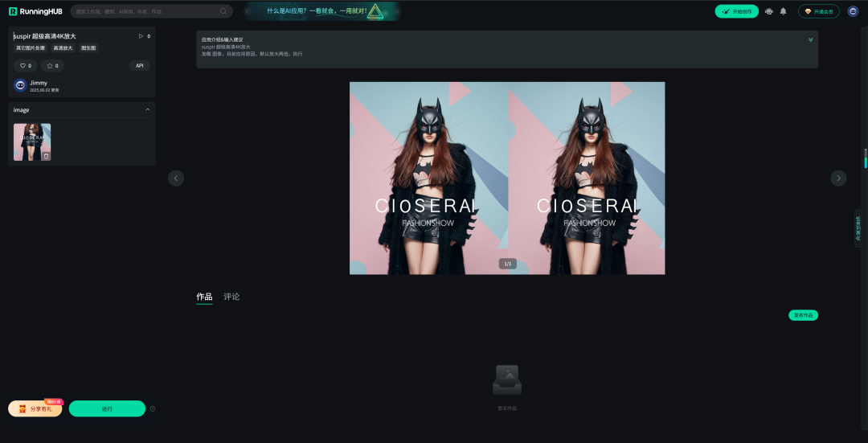Go to previous banner slide arrow
868x443 pixels.
[x=248, y=11]
